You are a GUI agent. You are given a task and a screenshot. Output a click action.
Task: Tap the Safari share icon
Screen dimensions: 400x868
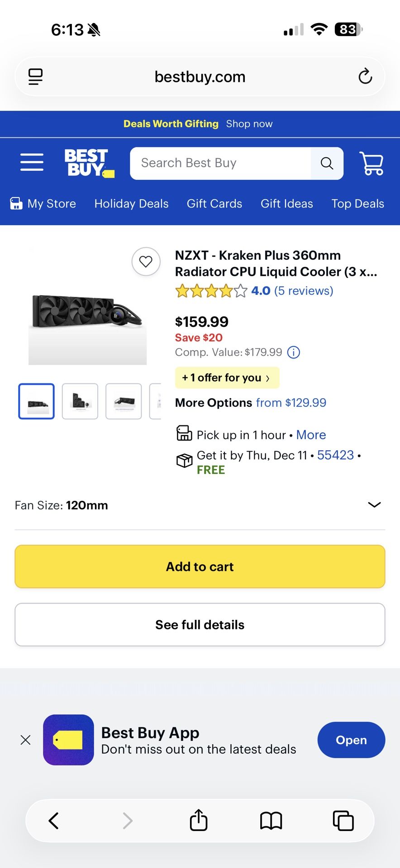(198, 821)
